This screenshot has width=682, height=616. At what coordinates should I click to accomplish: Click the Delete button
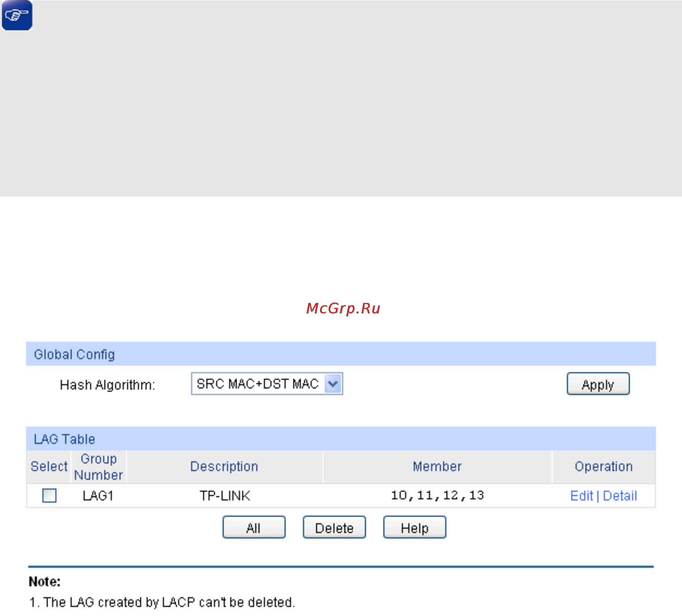(x=334, y=527)
